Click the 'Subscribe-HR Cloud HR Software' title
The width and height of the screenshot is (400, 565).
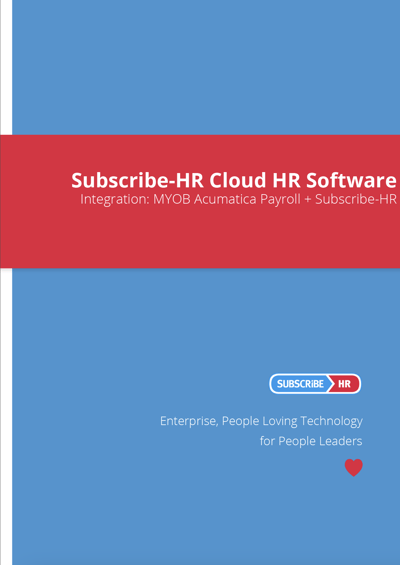(x=234, y=180)
